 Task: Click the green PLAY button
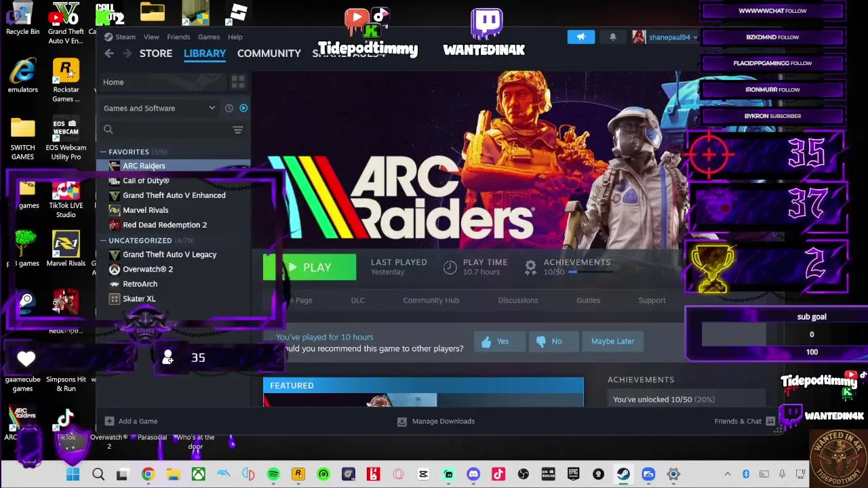click(309, 267)
